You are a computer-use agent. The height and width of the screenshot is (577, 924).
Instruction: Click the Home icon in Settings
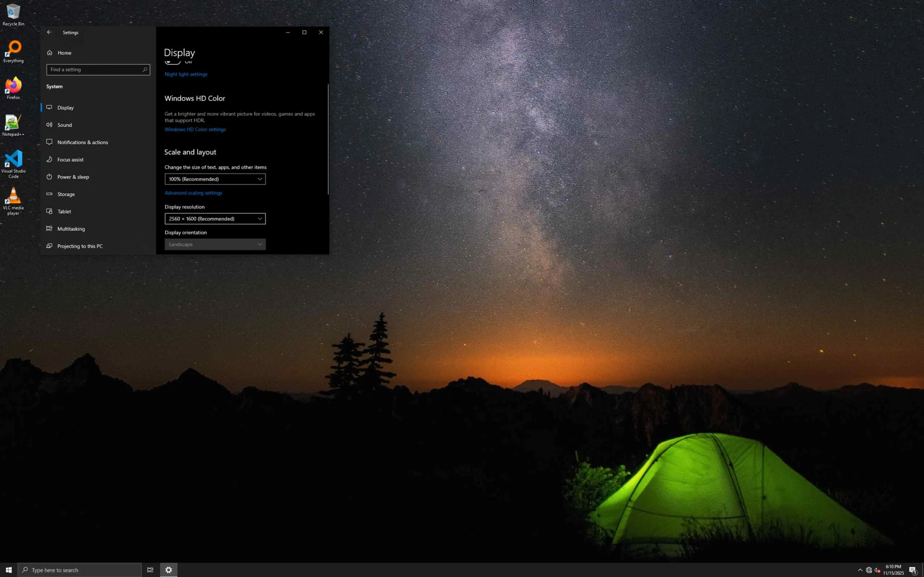pos(50,53)
